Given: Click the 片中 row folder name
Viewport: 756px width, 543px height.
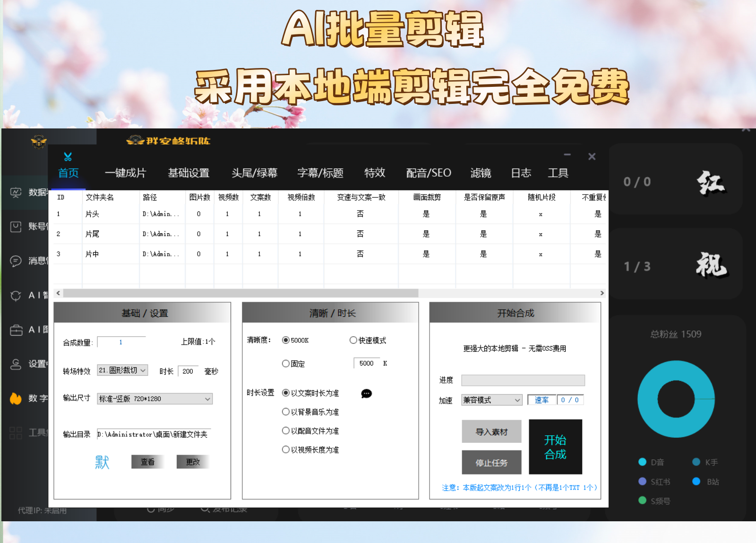Looking at the screenshot, I should 92,254.
